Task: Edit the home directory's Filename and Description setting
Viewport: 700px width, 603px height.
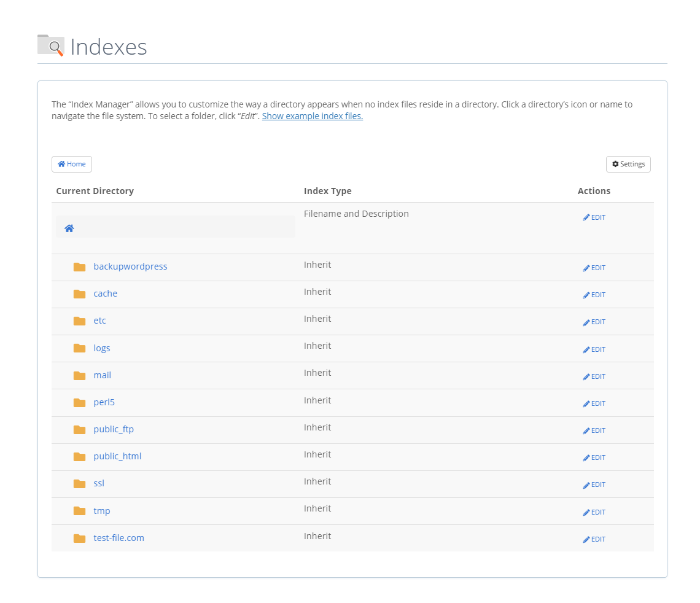Action: tap(594, 217)
